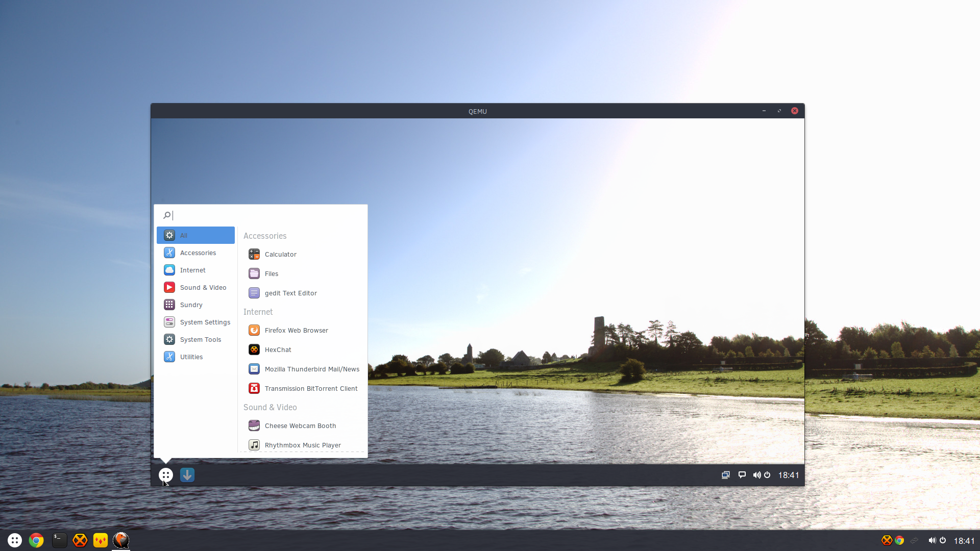Maximize the QEMU window
The height and width of the screenshot is (551, 980).
[x=779, y=111]
